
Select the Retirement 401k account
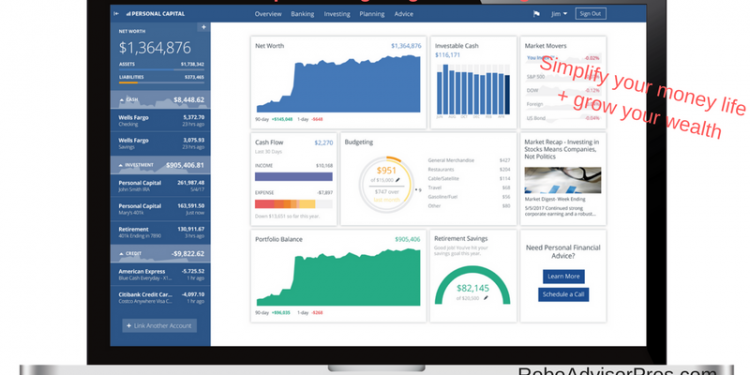pos(160,232)
